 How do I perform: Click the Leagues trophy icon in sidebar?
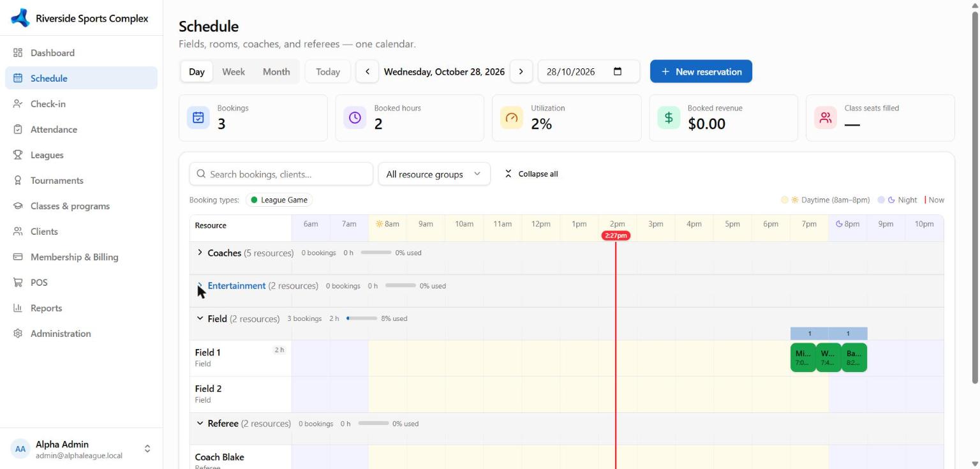(x=18, y=155)
